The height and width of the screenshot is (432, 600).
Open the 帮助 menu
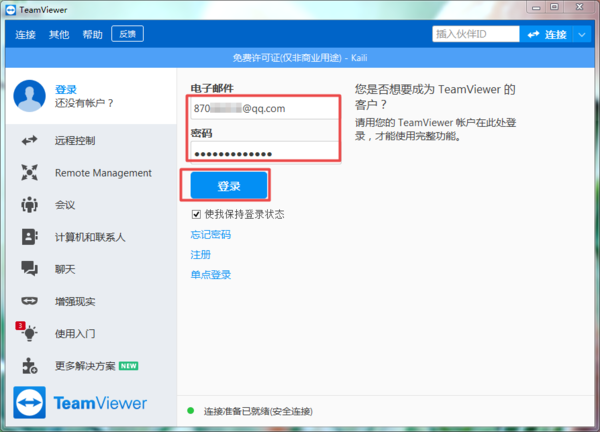point(92,34)
